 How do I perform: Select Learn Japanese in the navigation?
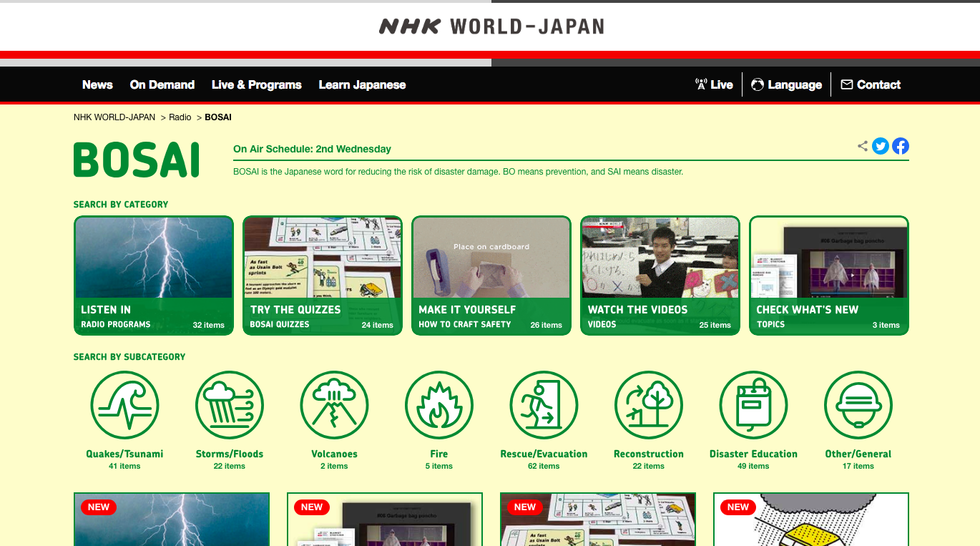[x=362, y=84]
